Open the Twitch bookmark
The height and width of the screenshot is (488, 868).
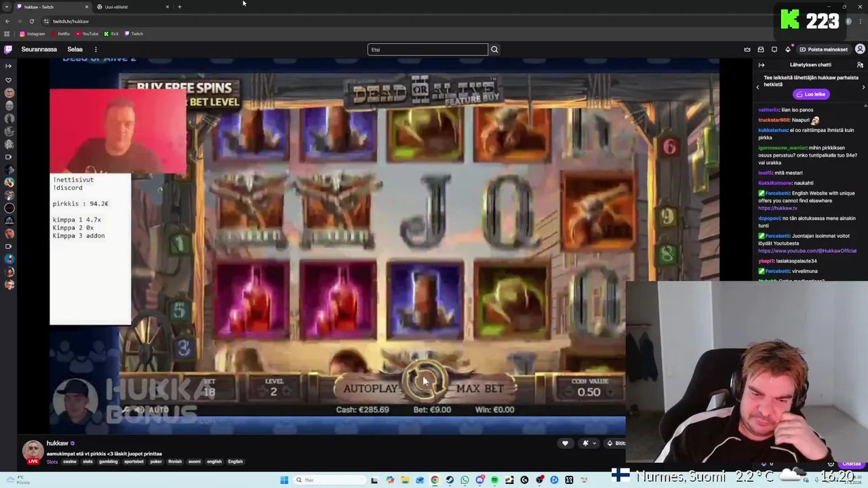coord(134,34)
